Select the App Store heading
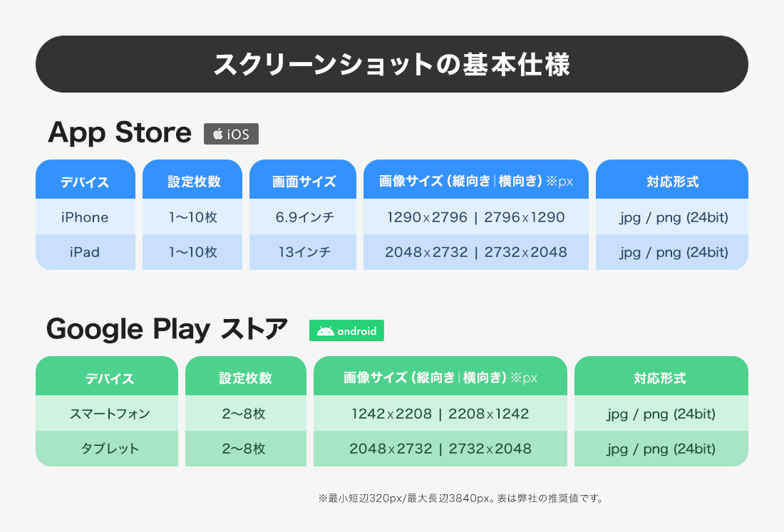 pos(120,133)
